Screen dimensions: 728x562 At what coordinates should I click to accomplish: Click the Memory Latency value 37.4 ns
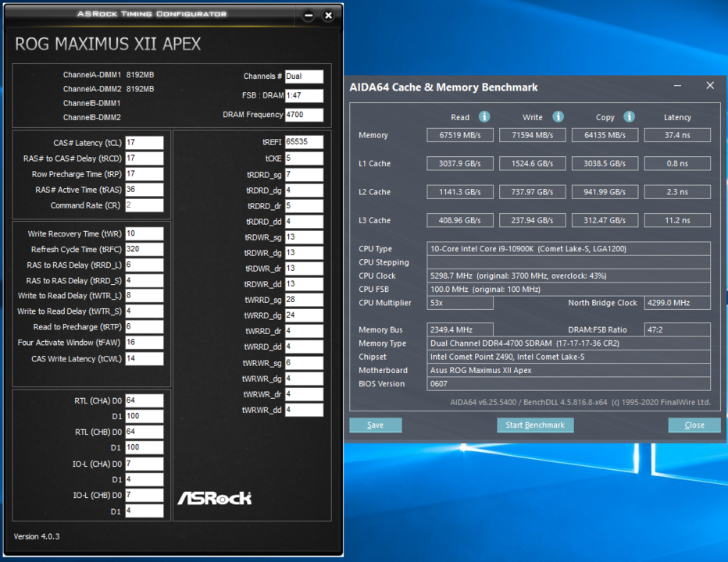coord(677,135)
